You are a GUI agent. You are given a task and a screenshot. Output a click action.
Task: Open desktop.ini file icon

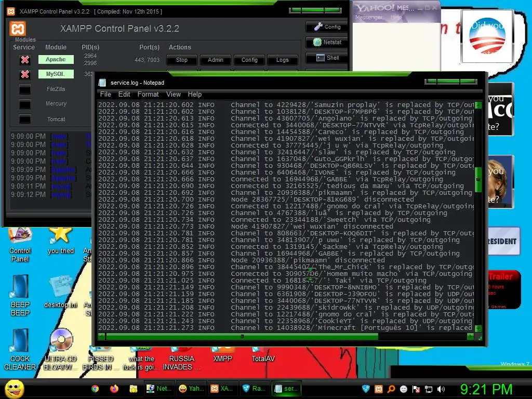coord(60,292)
